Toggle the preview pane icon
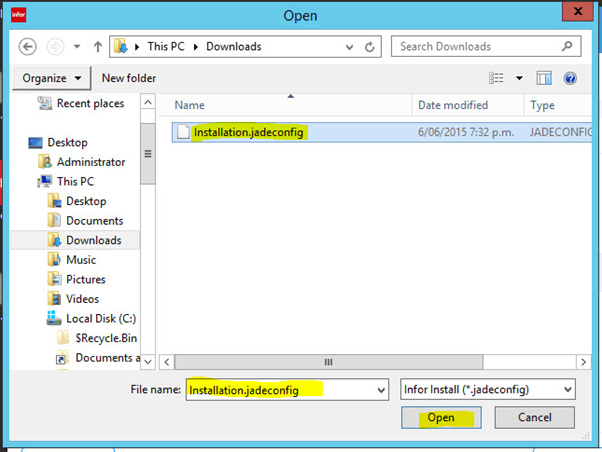Screen dimensions: 602x452 point(545,78)
